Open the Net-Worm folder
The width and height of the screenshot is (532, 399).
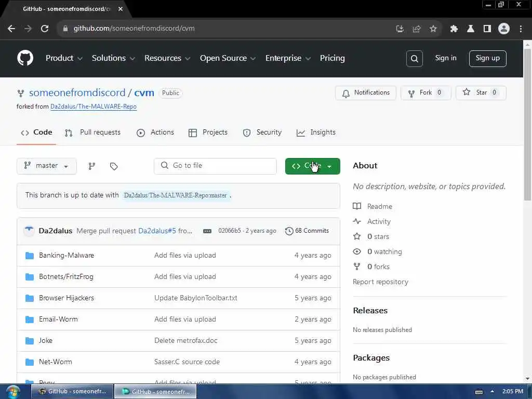(x=55, y=362)
